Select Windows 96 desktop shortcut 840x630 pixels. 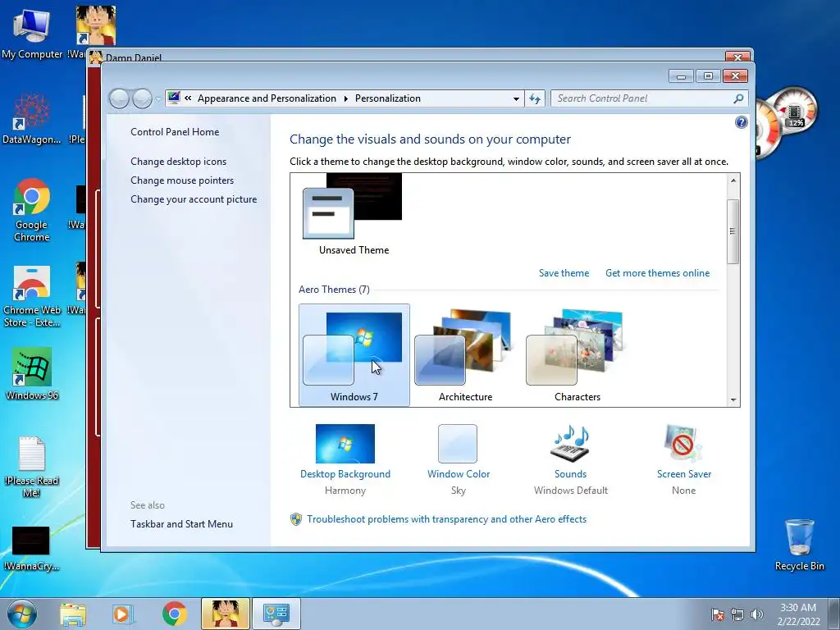pyautogui.click(x=32, y=374)
